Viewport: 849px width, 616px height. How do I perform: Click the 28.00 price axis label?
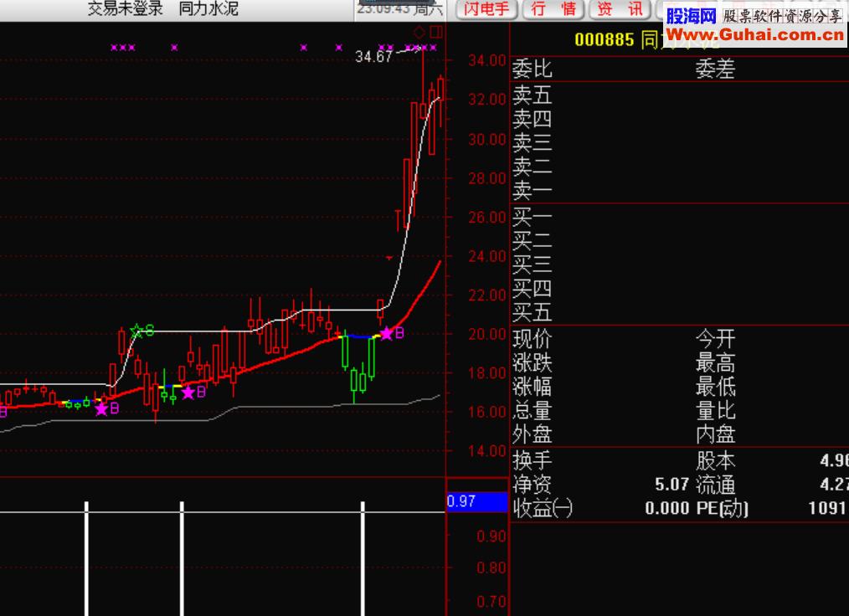click(x=486, y=178)
